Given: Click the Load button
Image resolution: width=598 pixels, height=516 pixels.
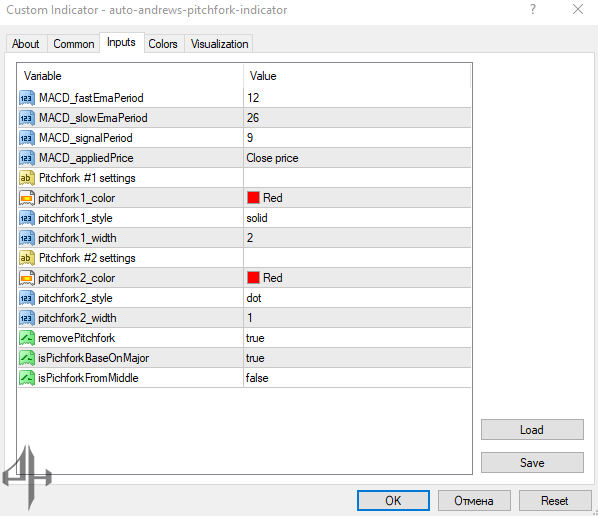Looking at the screenshot, I should [x=532, y=430].
